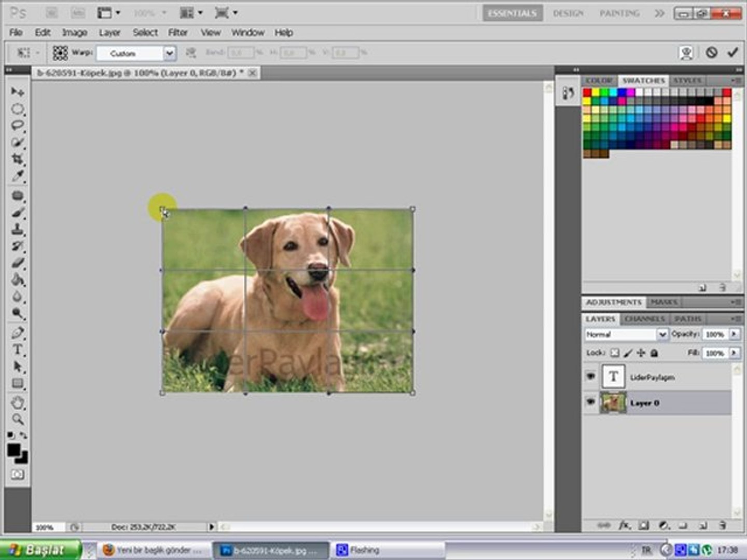The height and width of the screenshot is (560, 747).
Task: Commit the warp transform with checkmark
Action: (x=732, y=52)
